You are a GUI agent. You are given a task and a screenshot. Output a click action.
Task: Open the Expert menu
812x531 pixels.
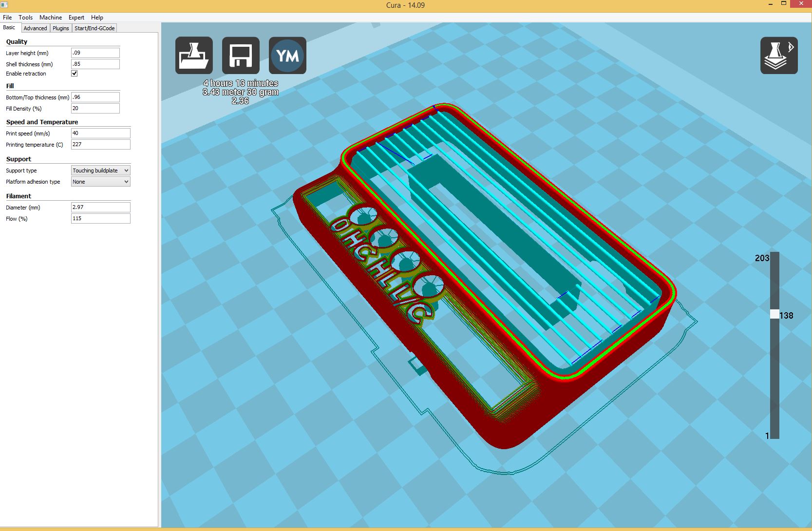pyautogui.click(x=76, y=17)
